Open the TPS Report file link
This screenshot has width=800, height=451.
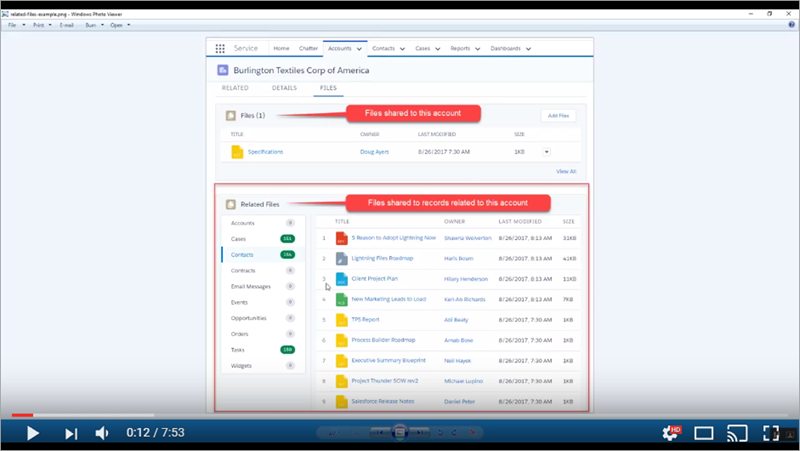[365, 319]
